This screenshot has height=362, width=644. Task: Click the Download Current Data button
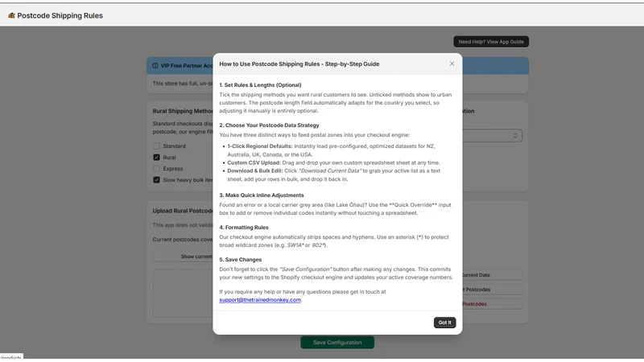(492, 275)
